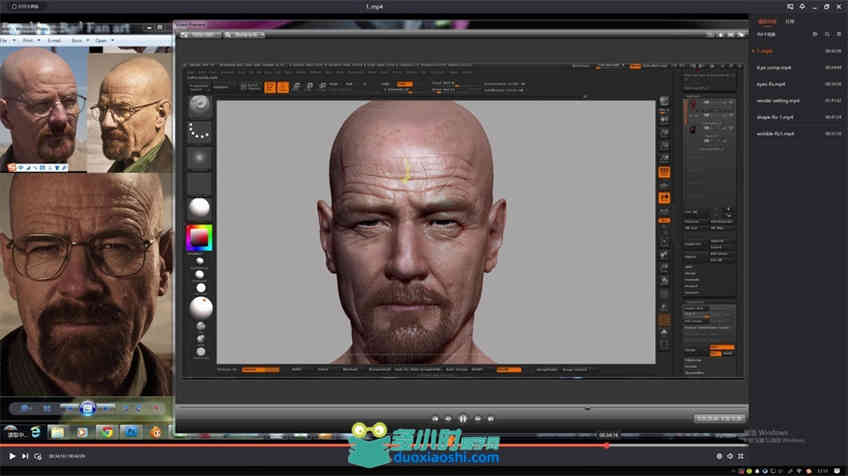
Task: Open the orange app icon in taskbar
Action: click(x=156, y=432)
